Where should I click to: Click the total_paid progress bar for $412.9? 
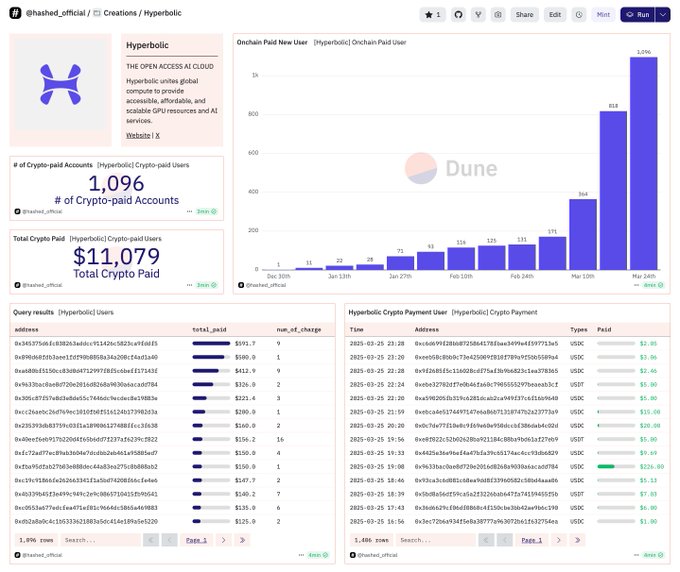coord(211,371)
